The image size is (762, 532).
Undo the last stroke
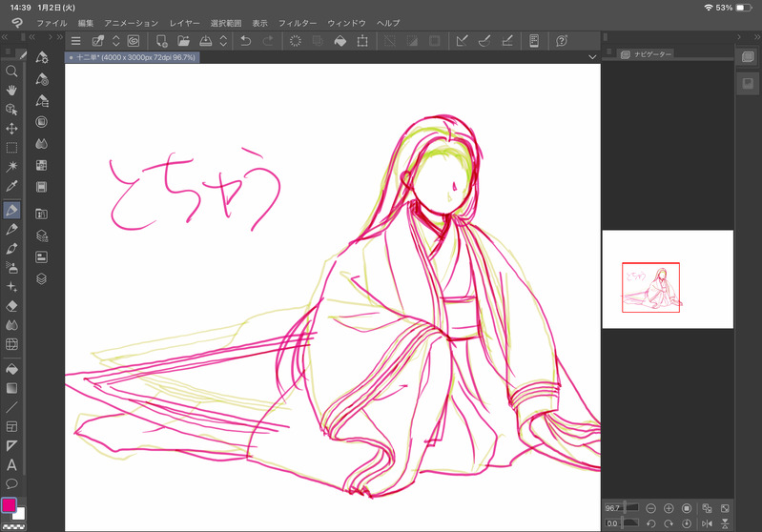(x=245, y=41)
